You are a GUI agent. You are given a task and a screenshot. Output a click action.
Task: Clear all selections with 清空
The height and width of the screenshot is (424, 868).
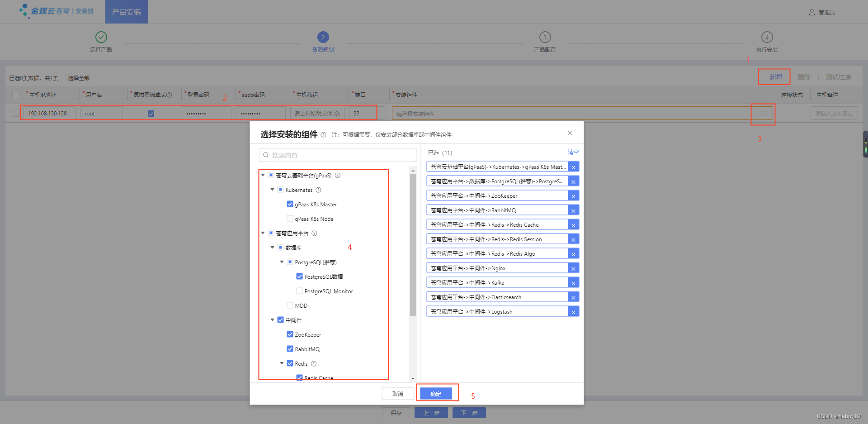pos(573,152)
